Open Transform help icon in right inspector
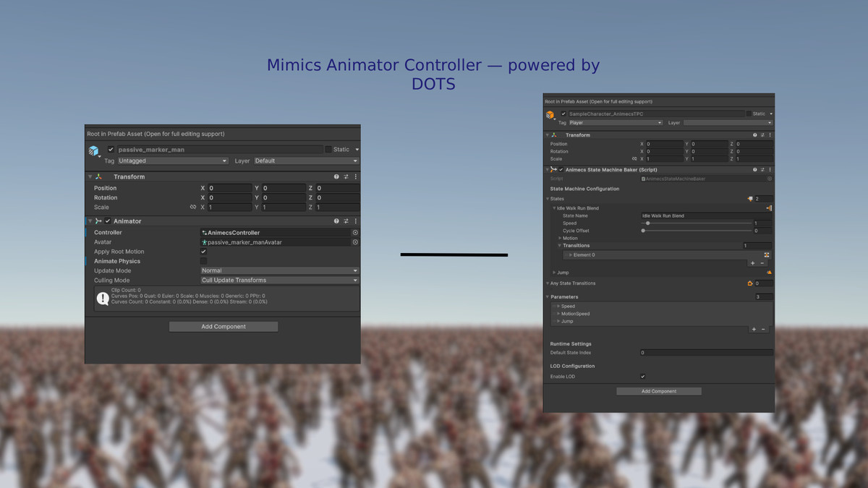 755,135
